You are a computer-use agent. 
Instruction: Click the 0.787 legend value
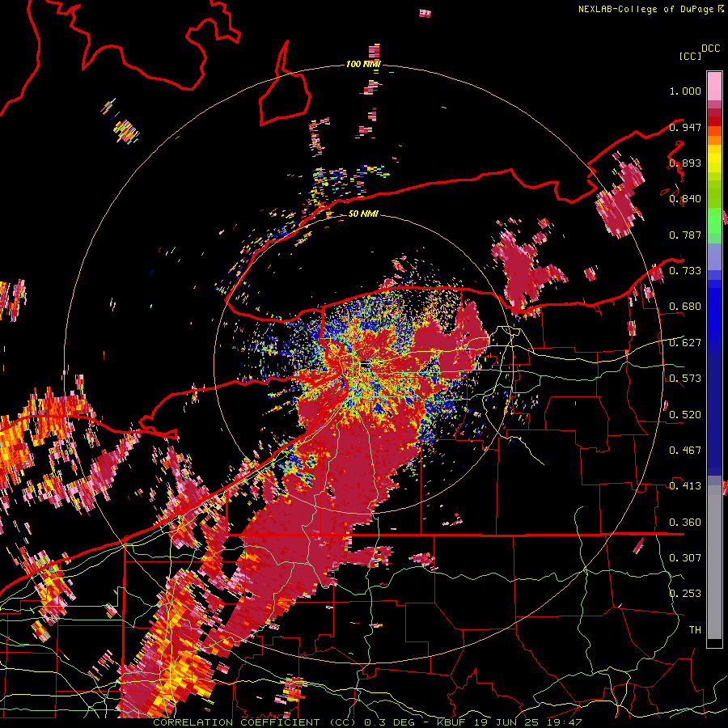tap(685, 235)
